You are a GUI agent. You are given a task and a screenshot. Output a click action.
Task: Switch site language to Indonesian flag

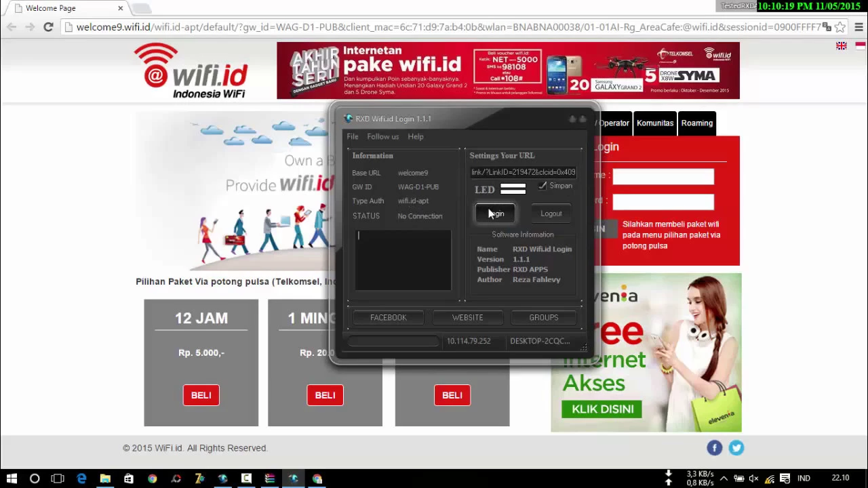tap(860, 46)
